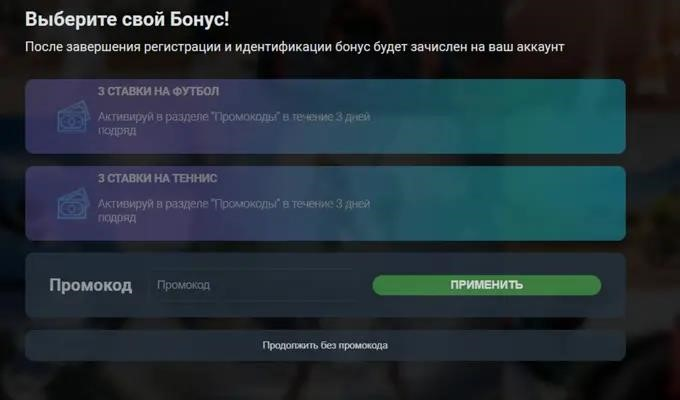Screen dimensions: 680x400
Task: Click the football bonus activation description text
Action: pyautogui.click(x=234, y=123)
